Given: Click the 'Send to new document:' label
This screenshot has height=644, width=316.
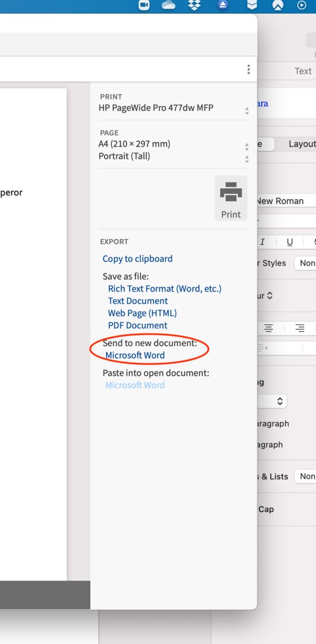Looking at the screenshot, I should (x=150, y=343).
